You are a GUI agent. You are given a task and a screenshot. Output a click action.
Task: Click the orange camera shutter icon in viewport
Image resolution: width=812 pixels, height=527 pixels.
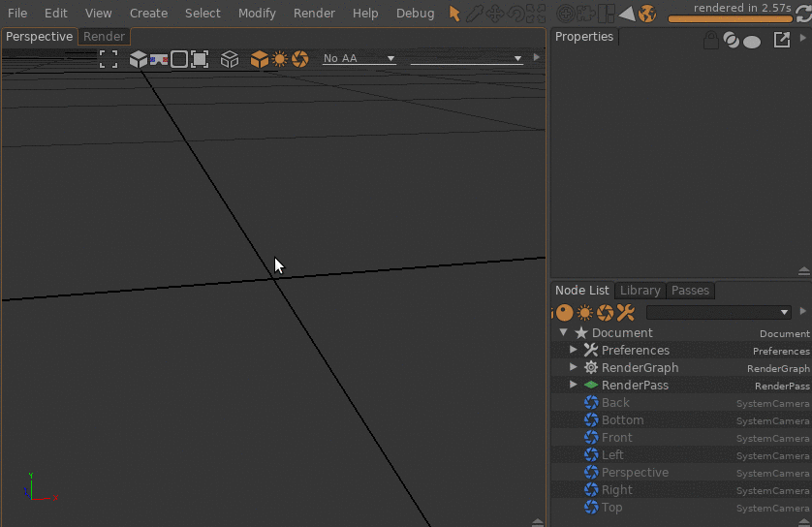click(x=300, y=59)
